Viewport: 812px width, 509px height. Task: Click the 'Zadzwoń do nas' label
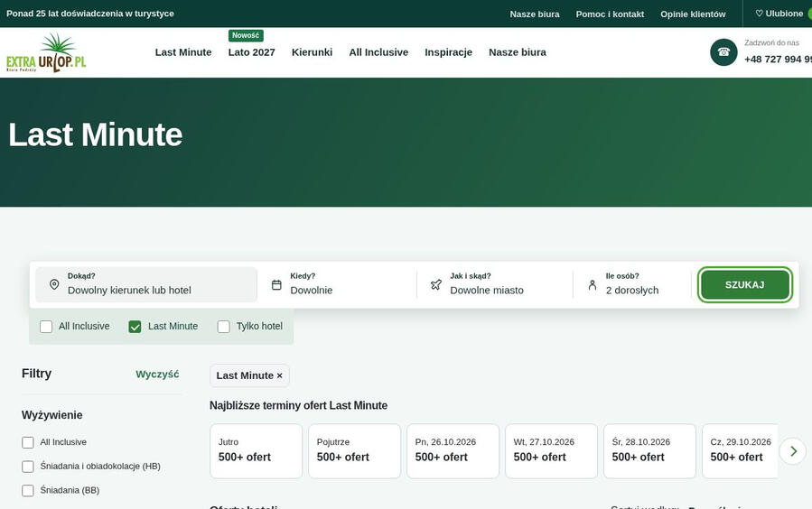771,42
